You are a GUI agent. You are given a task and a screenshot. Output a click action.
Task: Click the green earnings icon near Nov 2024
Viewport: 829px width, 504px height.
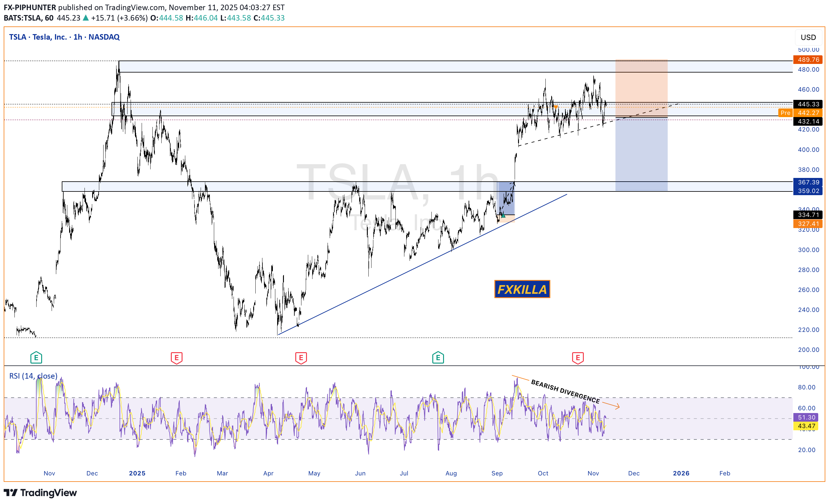tap(36, 358)
